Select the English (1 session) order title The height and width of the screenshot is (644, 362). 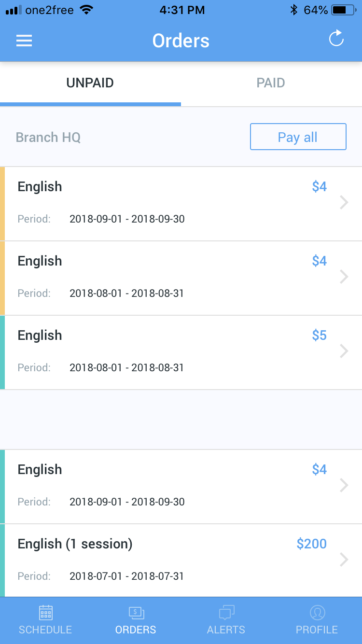click(x=75, y=544)
